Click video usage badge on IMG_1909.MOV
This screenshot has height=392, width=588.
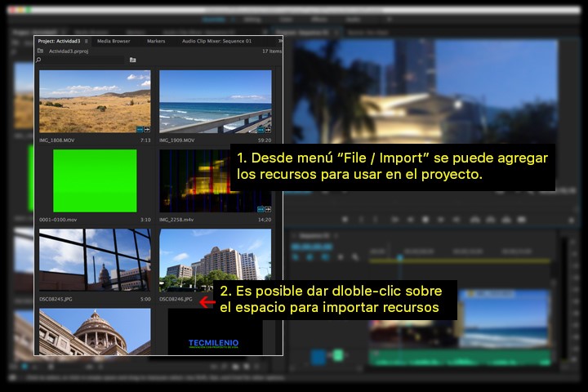coord(261,130)
